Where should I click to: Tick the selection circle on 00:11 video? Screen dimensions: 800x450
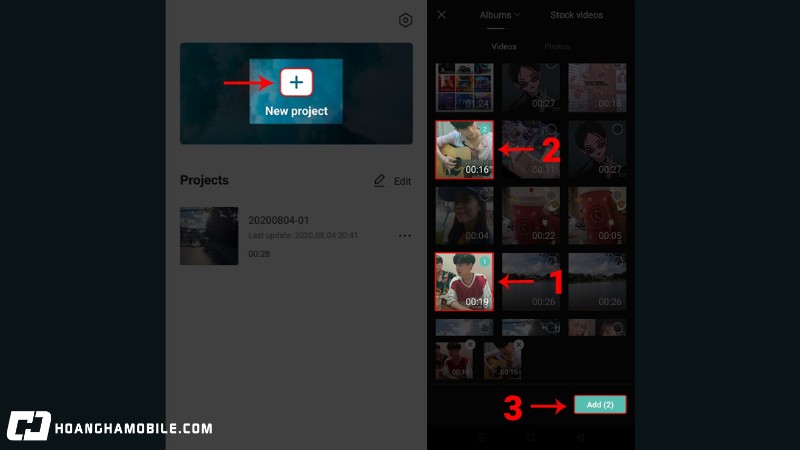click(551, 130)
